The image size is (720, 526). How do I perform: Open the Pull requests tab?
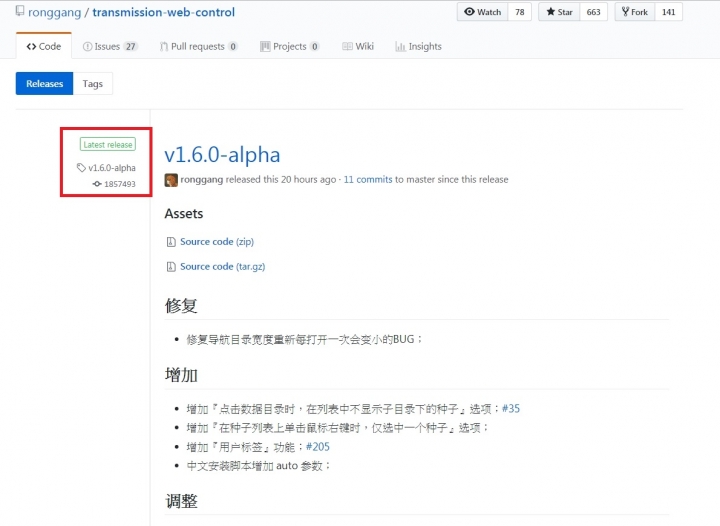[x=198, y=46]
